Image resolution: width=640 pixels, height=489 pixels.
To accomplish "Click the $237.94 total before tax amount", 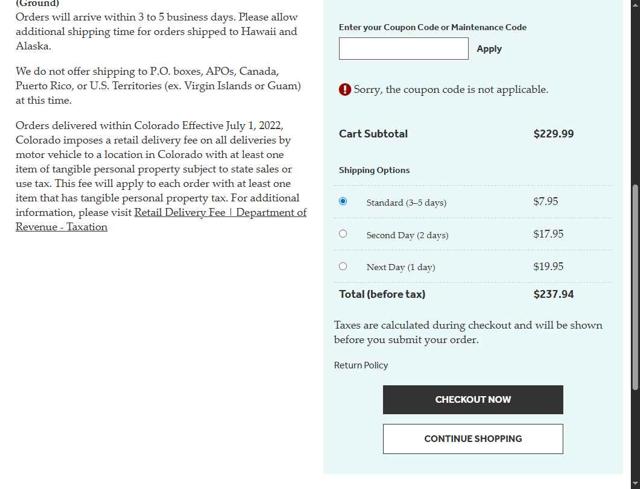I will tap(553, 294).
